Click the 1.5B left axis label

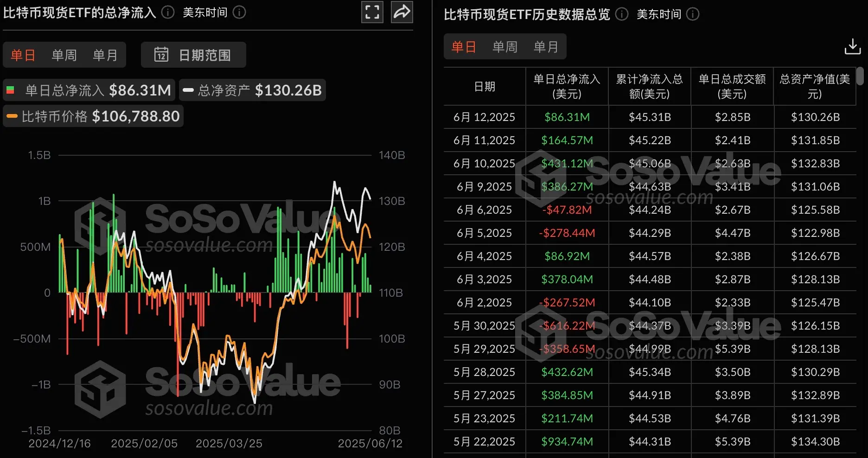pyautogui.click(x=39, y=155)
